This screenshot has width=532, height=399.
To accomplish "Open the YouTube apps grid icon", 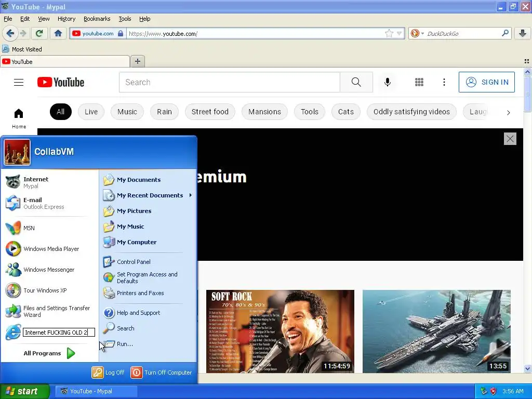I will click(419, 82).
